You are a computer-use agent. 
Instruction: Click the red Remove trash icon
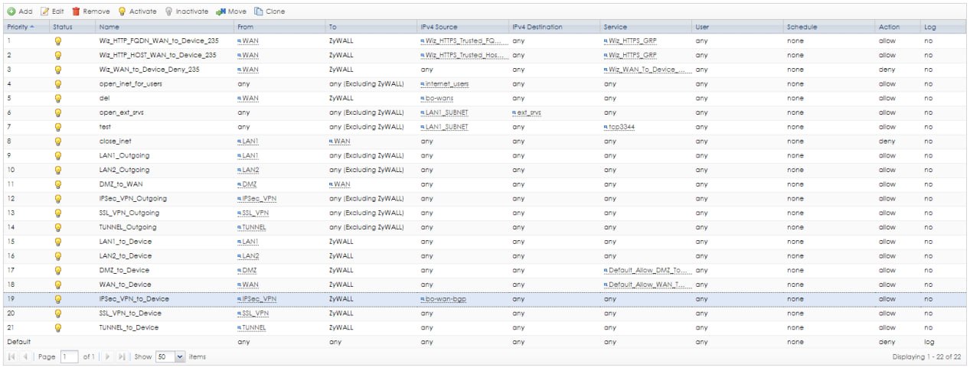[x=76, y=11]
